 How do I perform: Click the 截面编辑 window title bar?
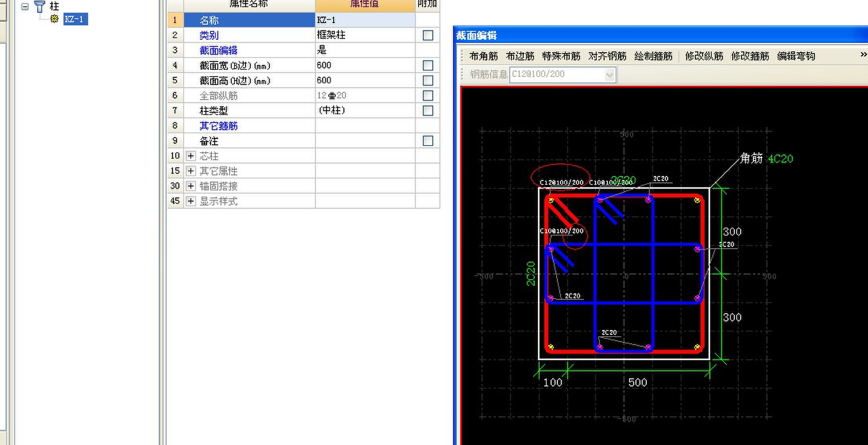pyautogui.click(x=661, y=35)
